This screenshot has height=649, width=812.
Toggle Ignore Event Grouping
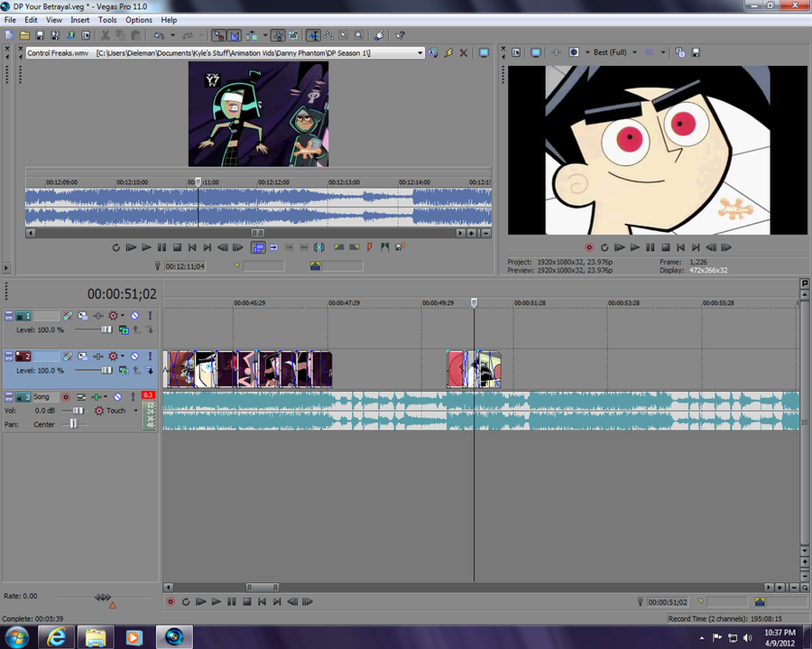pyautogui.click(x=293, y=35)
